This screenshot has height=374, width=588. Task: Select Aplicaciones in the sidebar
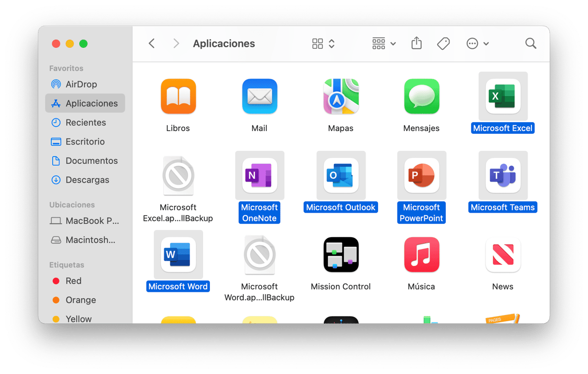(x=85, y=103)
